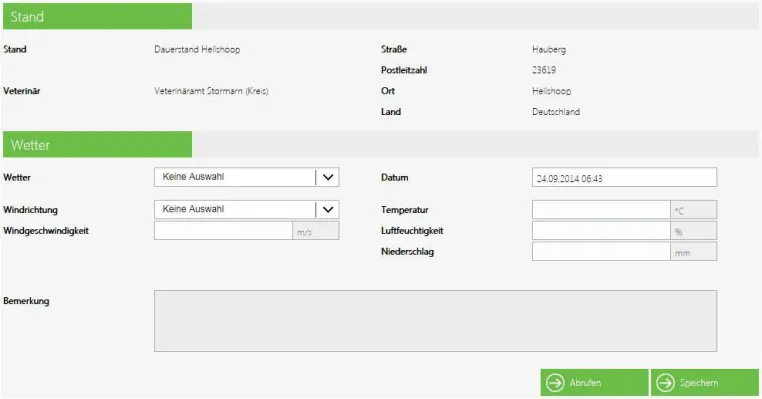
Task: Click the °C unit label
Action: click(x=679, y=211)
